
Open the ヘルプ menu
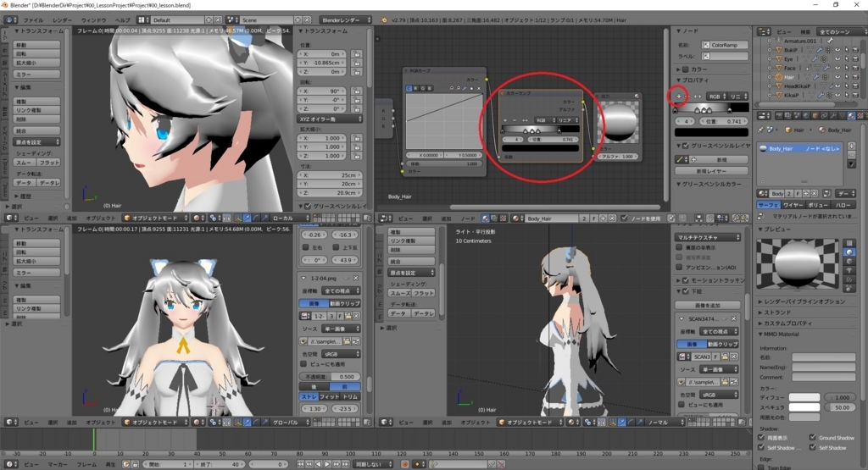coord(122,20)
